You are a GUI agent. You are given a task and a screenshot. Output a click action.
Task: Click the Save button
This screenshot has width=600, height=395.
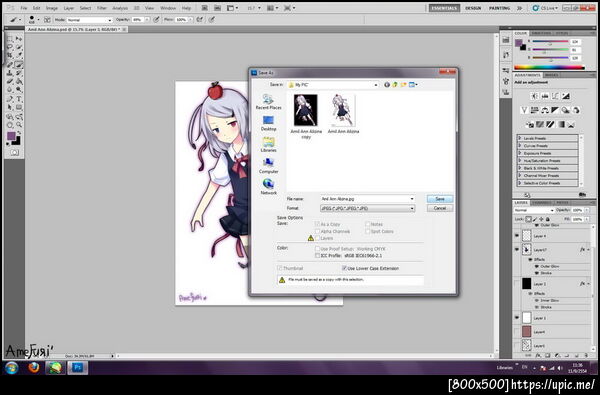tap(440, 199)
